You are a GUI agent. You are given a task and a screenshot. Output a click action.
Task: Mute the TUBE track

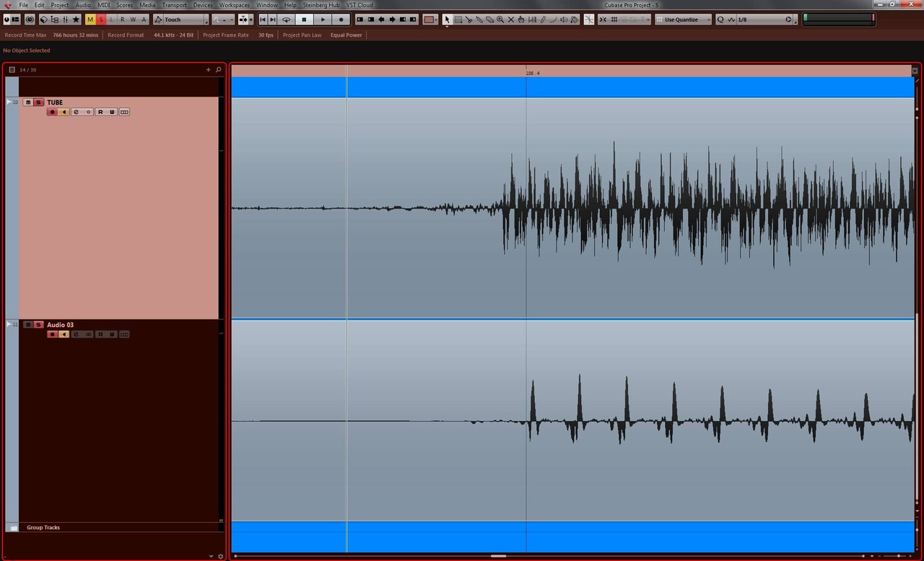(x=28, y=103)
